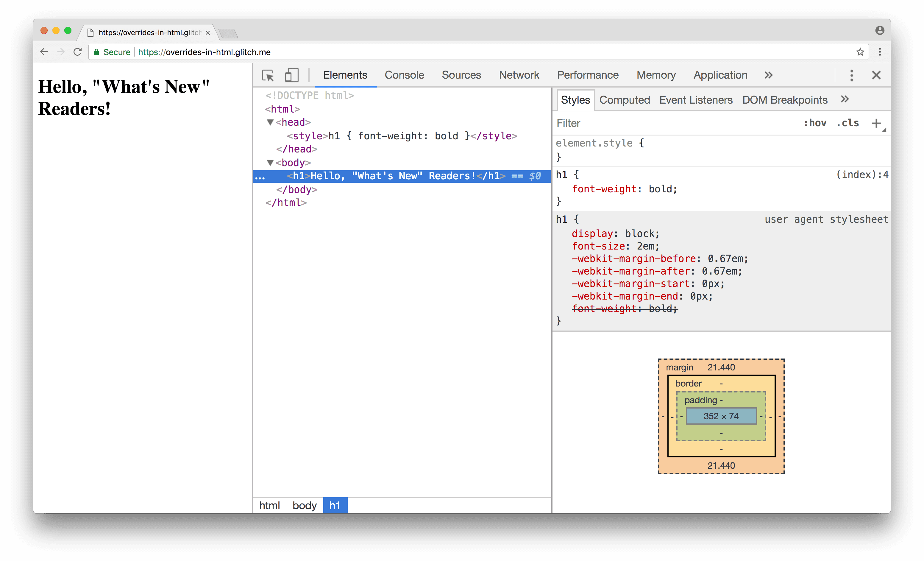Image resolution: width=924 pixels, height=561 pixels.
Task: Expand the head element tree node
Action: pos(269,122)
